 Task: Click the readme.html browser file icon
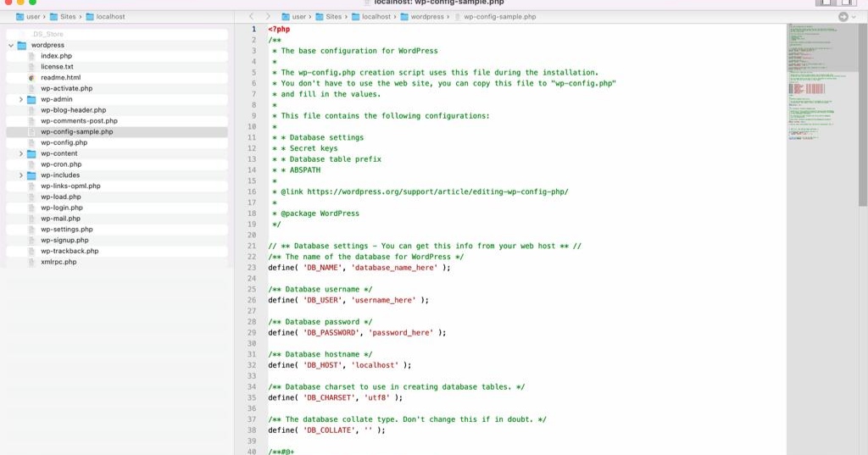[31, 77]
